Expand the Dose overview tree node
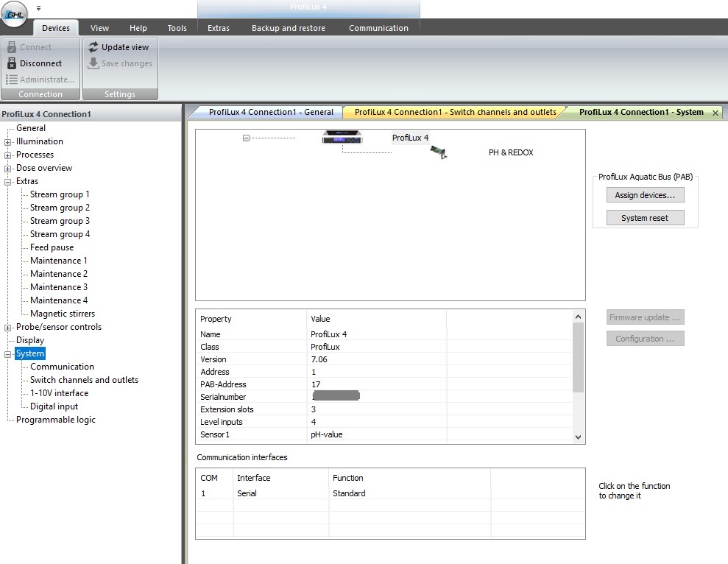 [7, 169]
